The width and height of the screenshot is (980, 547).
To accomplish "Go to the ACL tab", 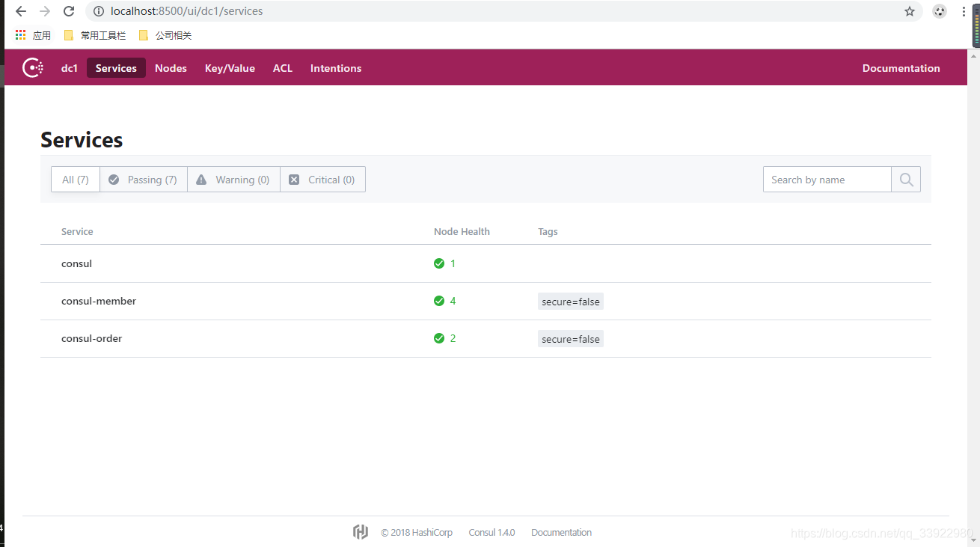I will [283, 68].
